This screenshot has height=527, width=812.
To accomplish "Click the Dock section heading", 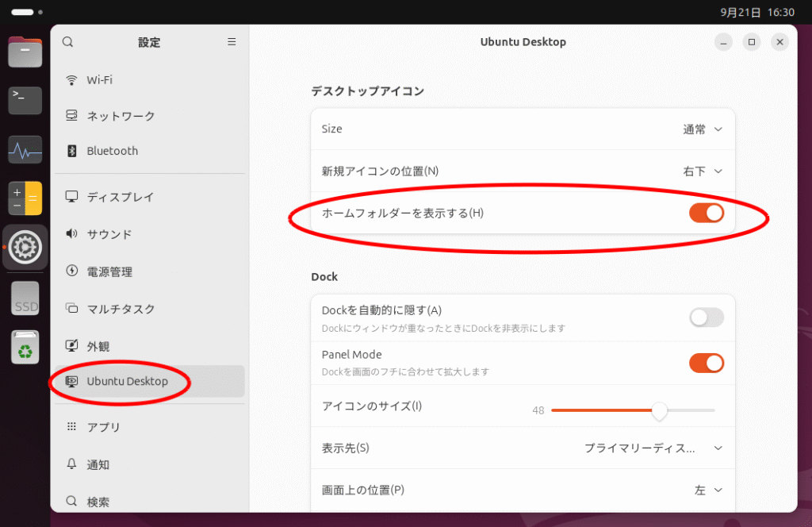I will coord(324,277).
